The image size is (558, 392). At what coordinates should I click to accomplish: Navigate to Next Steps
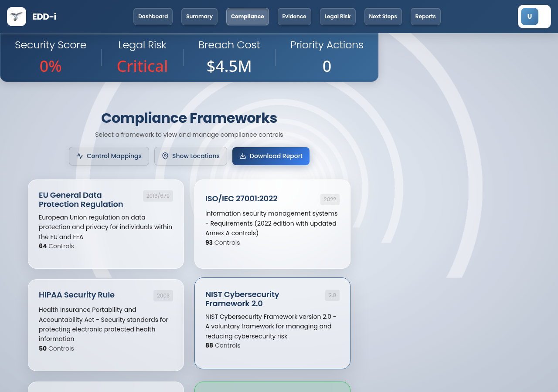click(383, 17)
